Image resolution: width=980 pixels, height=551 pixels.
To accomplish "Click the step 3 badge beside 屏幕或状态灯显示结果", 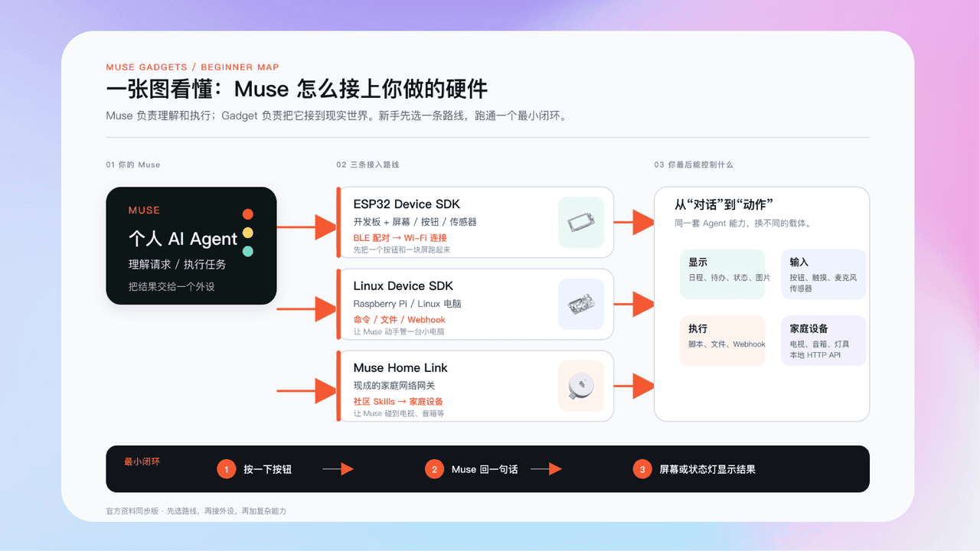I will click(642, 469).
